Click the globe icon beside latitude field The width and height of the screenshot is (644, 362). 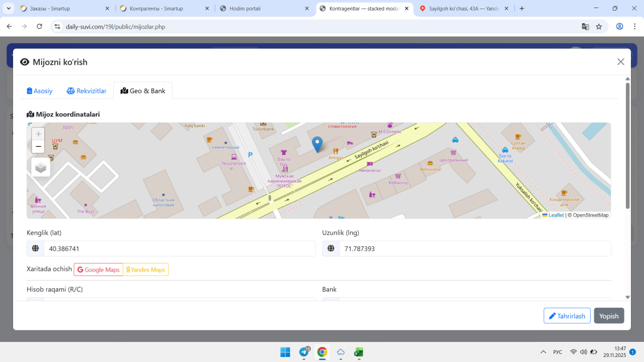click(35, 248)
